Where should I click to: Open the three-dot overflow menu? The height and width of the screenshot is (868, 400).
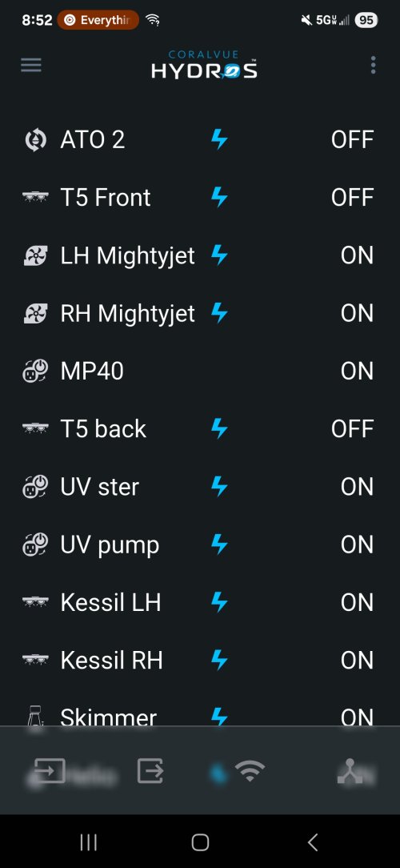point(374,66)
